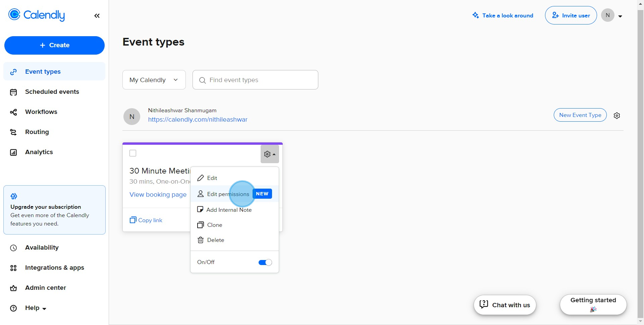Click the Workflows icon
The height and width of the screenshot is (325, 644).
[13, 112]
